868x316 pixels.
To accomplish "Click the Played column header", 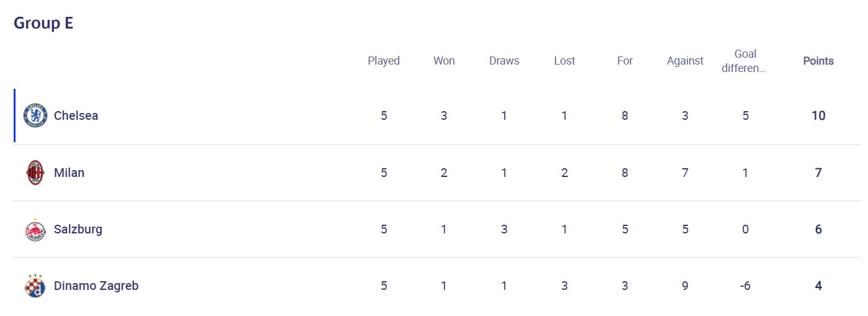I will (384, 61).
